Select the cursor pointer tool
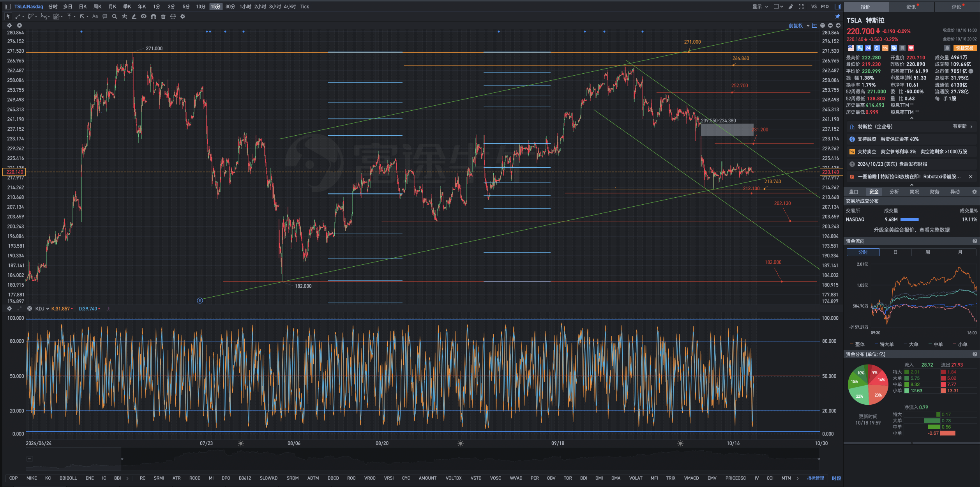 [x=8, y=16]
